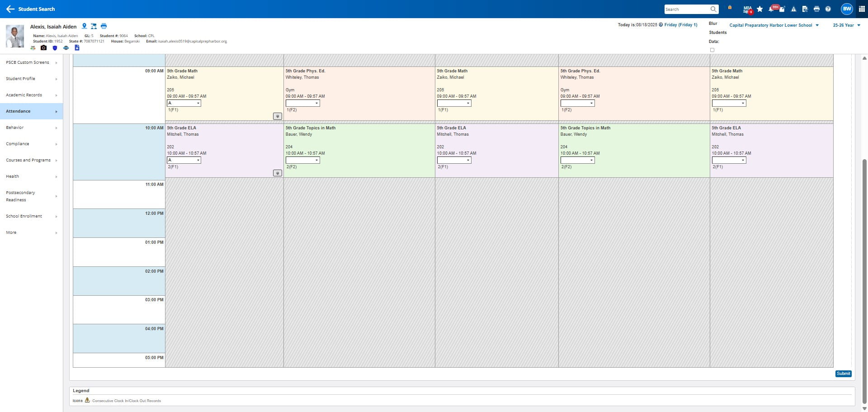Open the Academic Records menu item
The height and width of the screenshot is (412, 868).
(31, 95)
